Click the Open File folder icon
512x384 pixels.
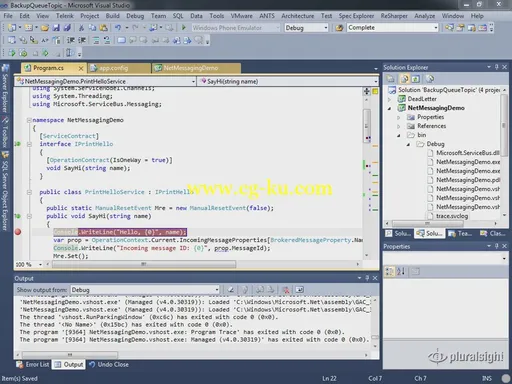(45, 28)
